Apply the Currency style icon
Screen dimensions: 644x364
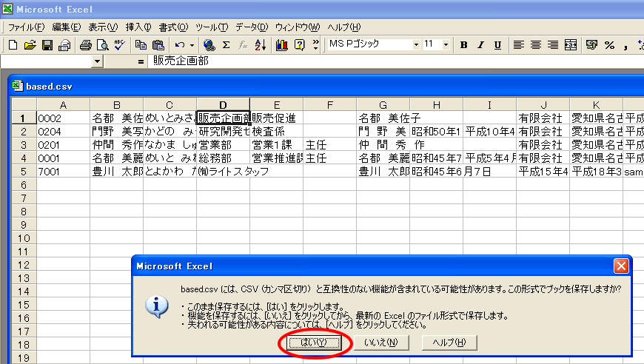(591, 45)
